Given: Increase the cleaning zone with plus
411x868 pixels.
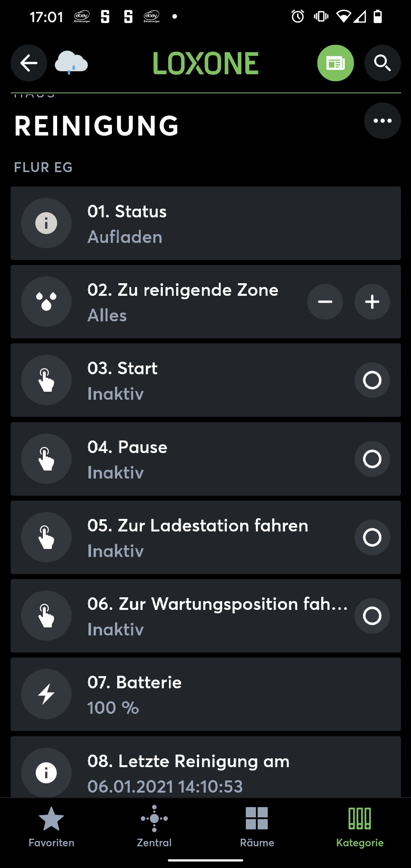Looking at the screenshot, I should [372, 302].
